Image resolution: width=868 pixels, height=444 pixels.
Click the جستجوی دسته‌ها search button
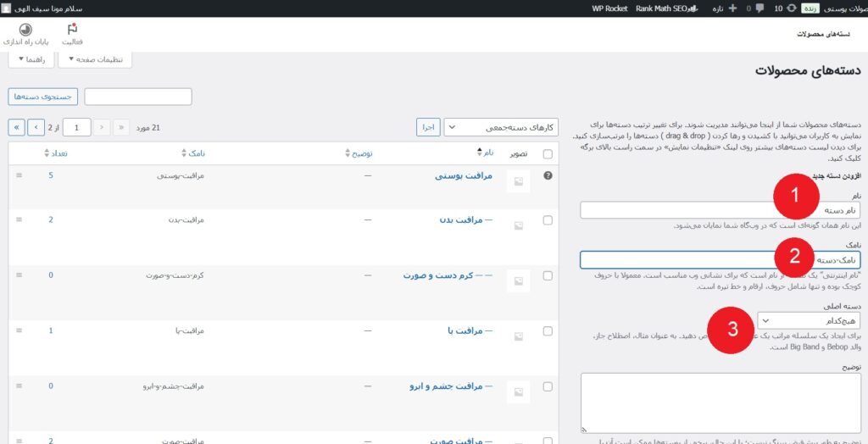[x=42, y=97]
